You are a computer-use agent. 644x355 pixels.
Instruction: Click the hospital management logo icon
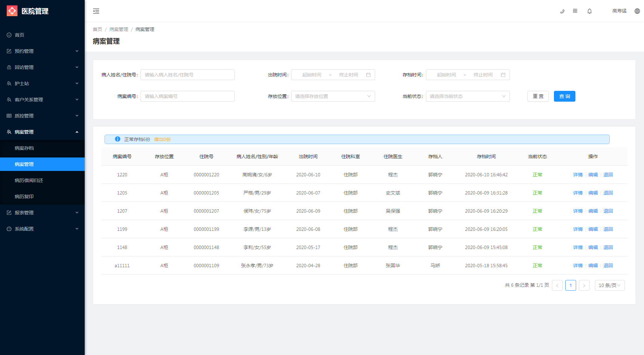pyautogui.click(x=12, y=11)
